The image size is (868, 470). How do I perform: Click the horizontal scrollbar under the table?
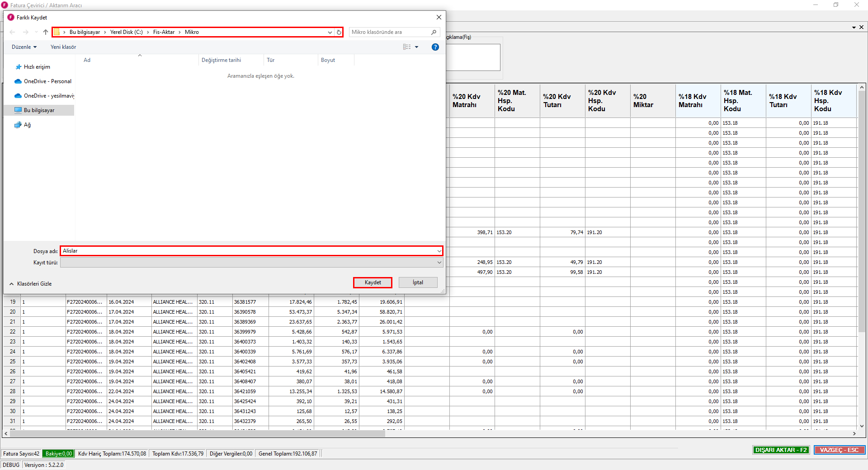point(197,433)
